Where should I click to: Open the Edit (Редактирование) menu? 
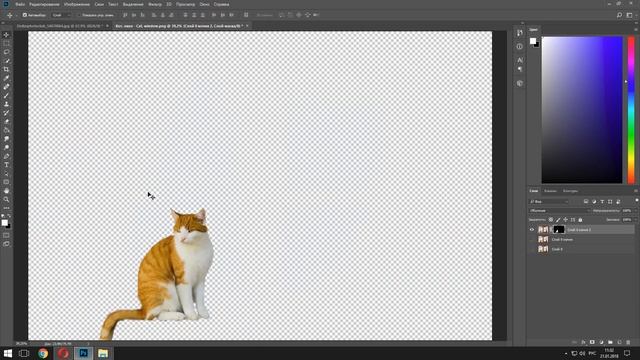(44, 4)
